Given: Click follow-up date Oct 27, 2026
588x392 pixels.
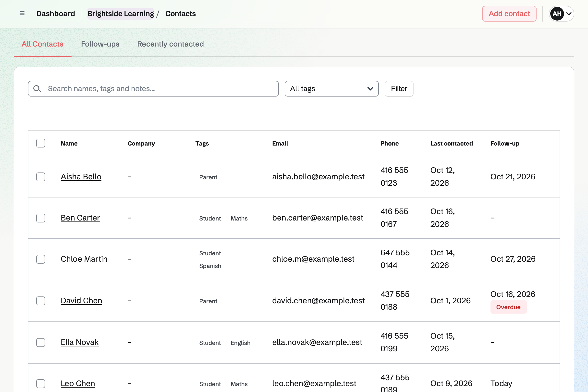Looking at the screenshot, I should 513,259.
